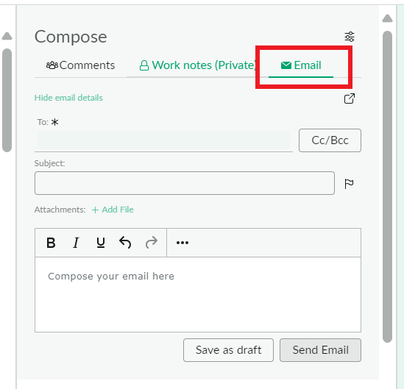Click the Send Email button

click(320, 350)
